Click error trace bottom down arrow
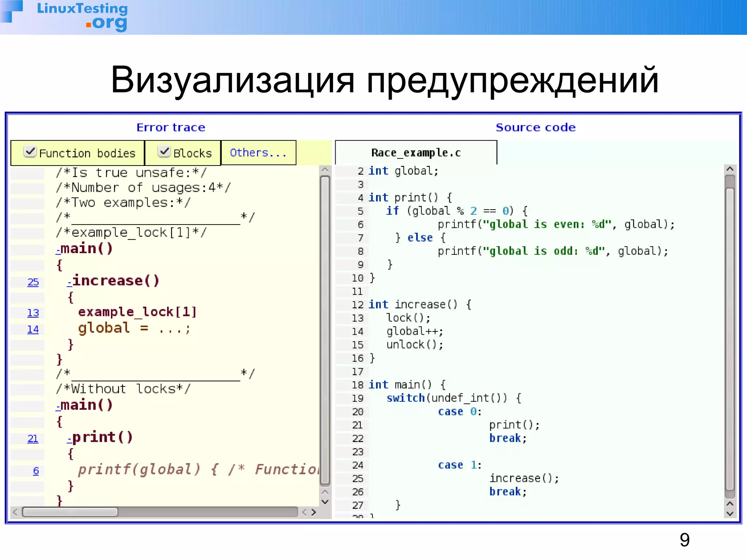 [325, 502]
